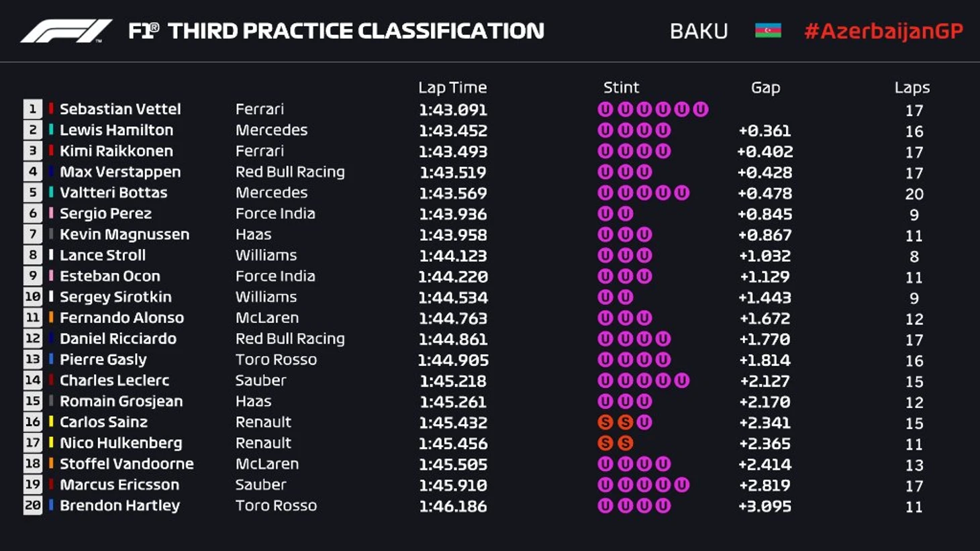Click the BAKU location label
The image size is (980, 551).
699,31
